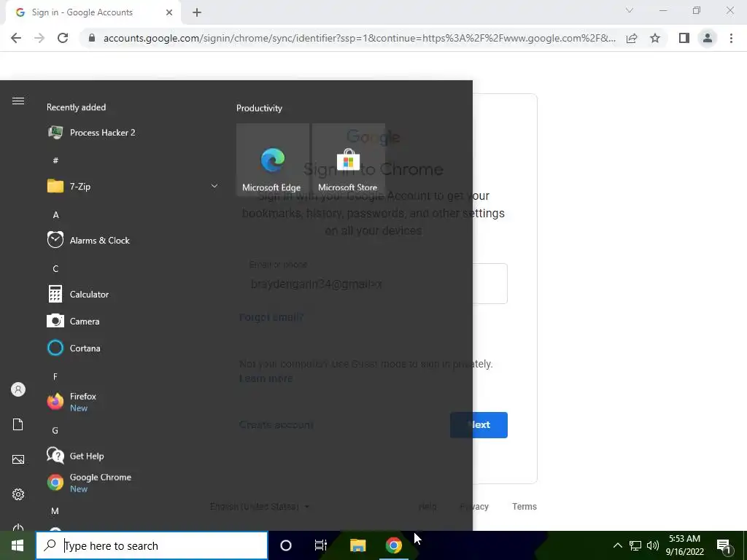Select the Sign in - Google Accounts tab
Screen dimensions: 747x560
(x=93, y=12)
